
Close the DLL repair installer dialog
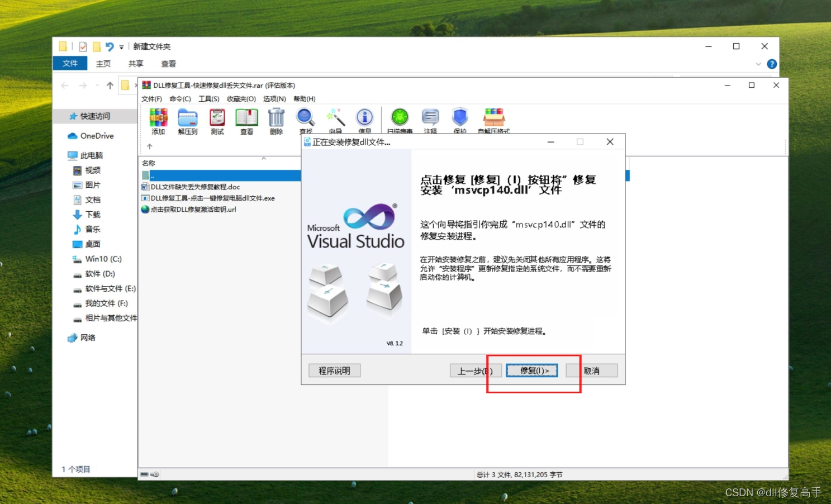[x=610, y=142]
